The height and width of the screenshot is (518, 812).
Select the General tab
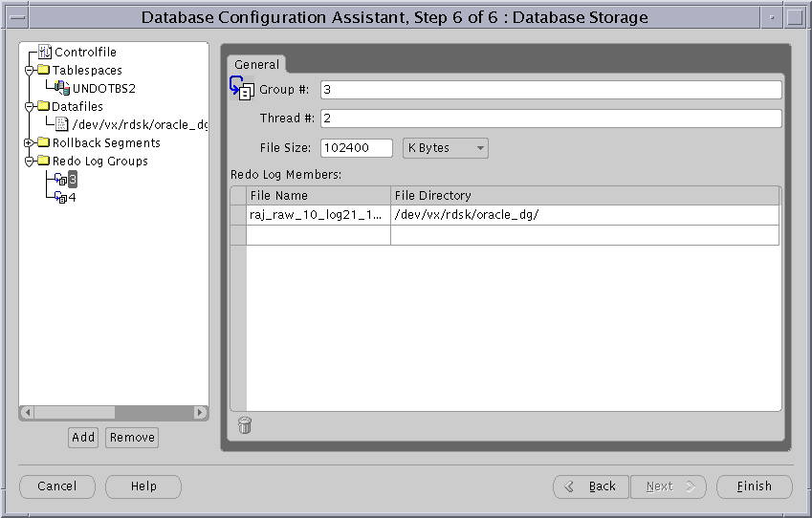(256, 65)
